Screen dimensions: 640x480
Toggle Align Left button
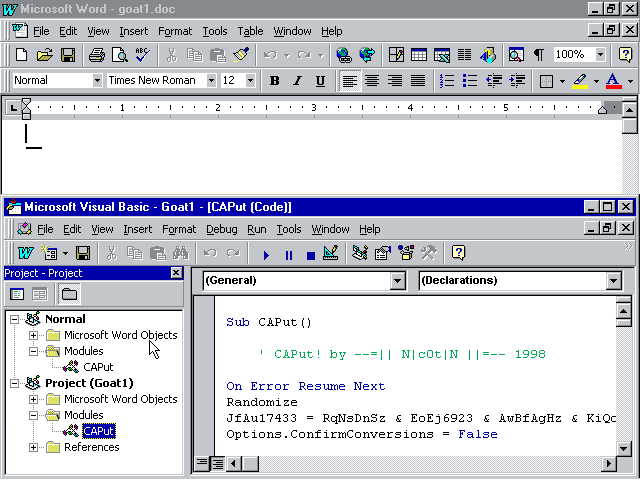[349, 81]
